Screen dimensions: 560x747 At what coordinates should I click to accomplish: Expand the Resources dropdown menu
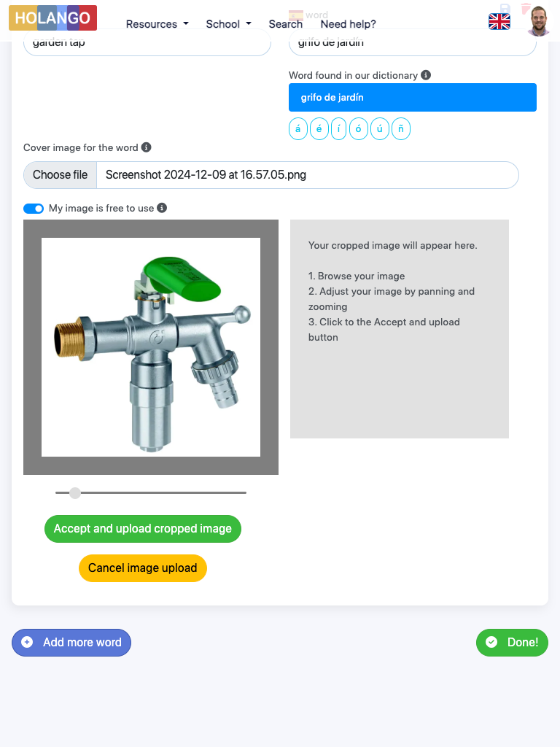[x=157, y=24]
